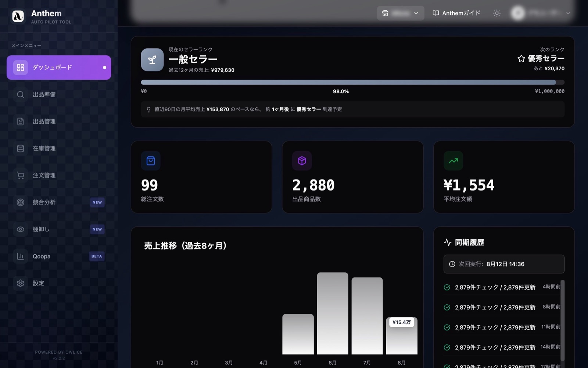This screenshot has height=368, width=588.
Task: Click the 競合分析 target icon
Action: pos(21,202)
